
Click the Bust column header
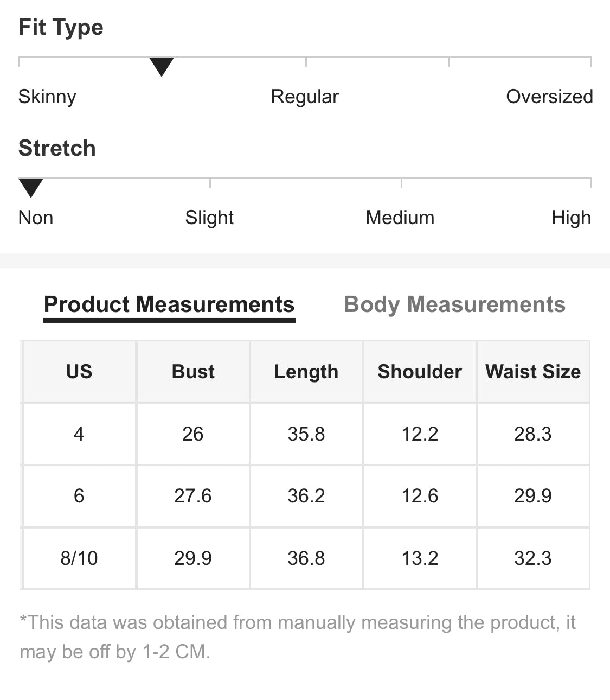(x=193, y=372)
